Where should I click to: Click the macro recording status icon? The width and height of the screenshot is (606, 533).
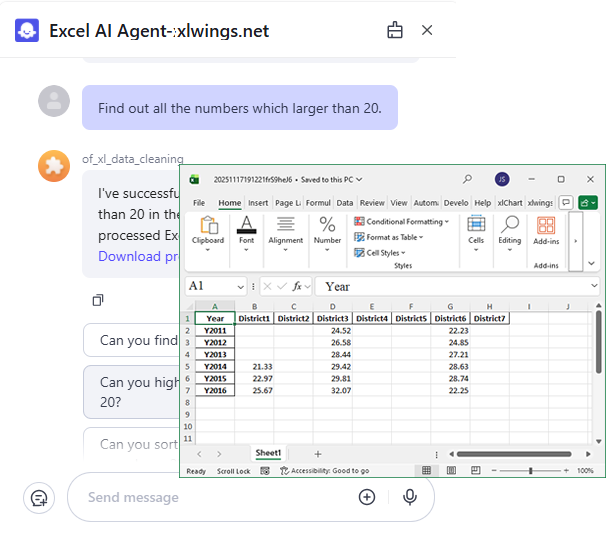coord(265,470)
